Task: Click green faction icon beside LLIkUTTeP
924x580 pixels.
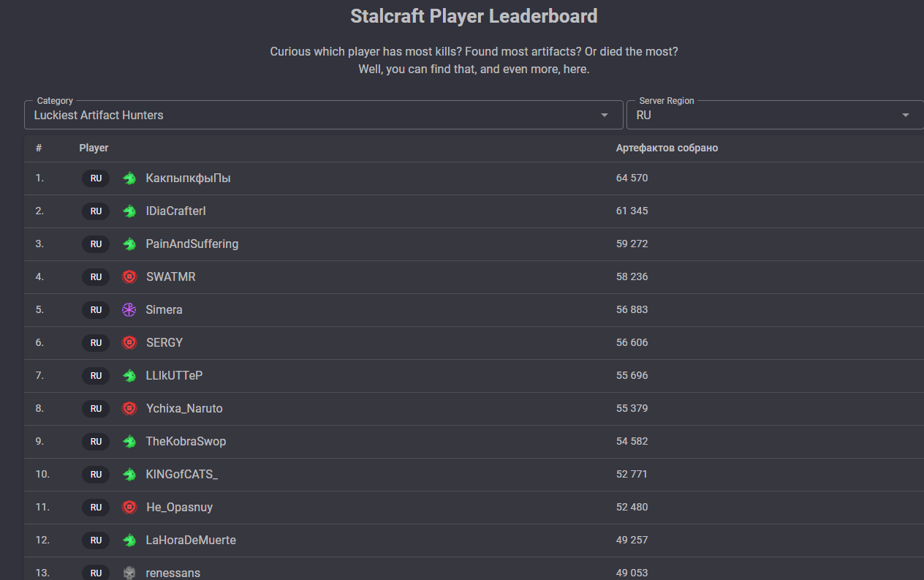Action: [129, 375]
